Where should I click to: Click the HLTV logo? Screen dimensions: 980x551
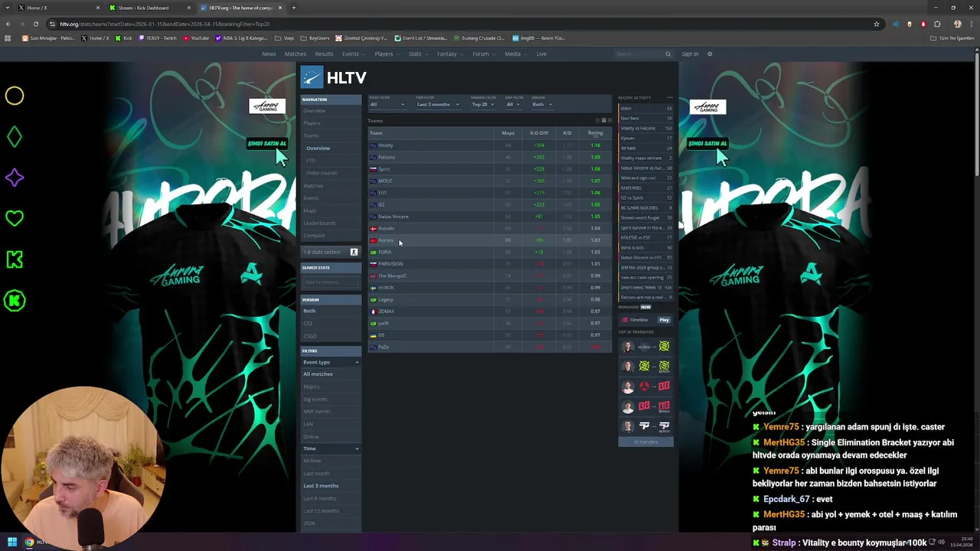pyautogui.click(x=334, y=77)
